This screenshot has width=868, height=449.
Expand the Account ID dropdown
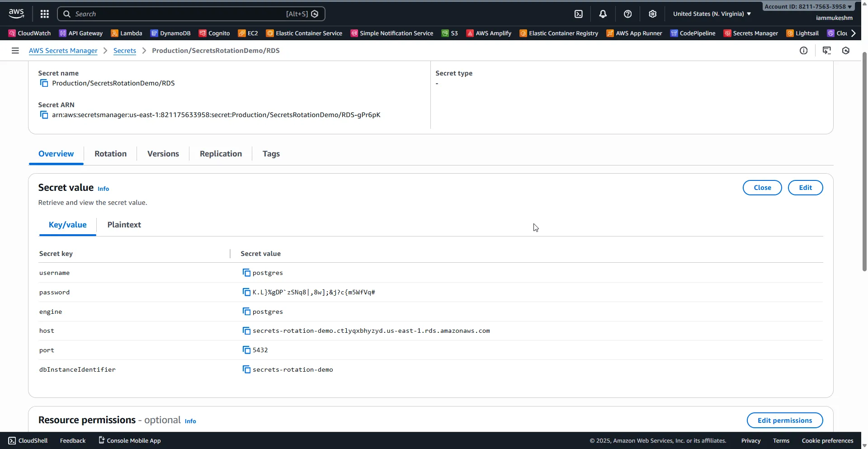coord(808,6)
